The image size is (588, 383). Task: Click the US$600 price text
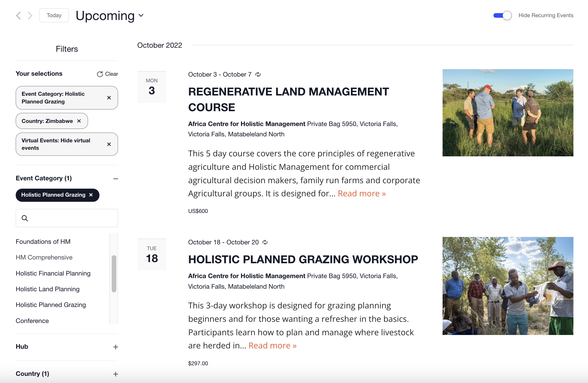coord(198,211)
